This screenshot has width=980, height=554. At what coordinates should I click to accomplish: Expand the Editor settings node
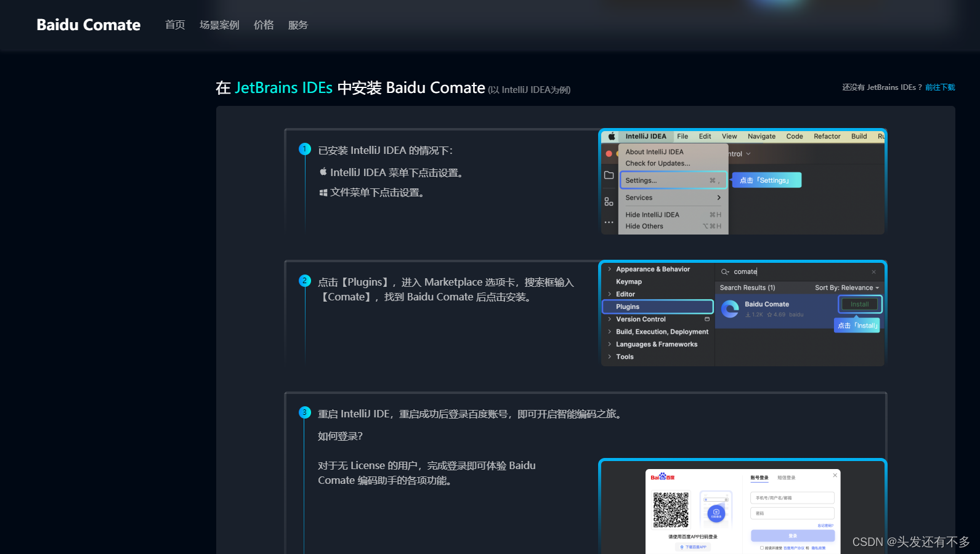pos(610,294)
